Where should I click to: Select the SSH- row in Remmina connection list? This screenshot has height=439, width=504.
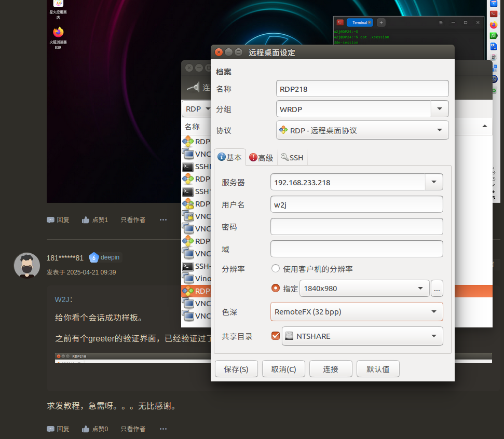click(196, 266)
